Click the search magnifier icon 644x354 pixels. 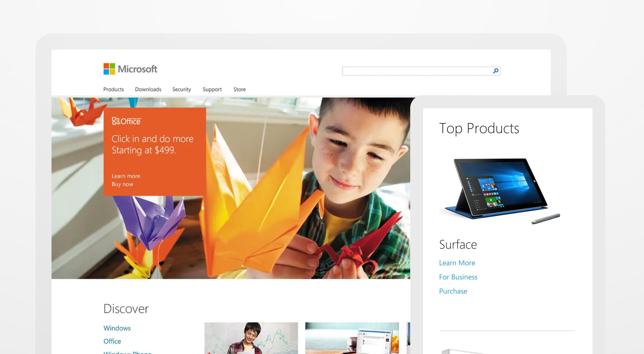point(496,71)
